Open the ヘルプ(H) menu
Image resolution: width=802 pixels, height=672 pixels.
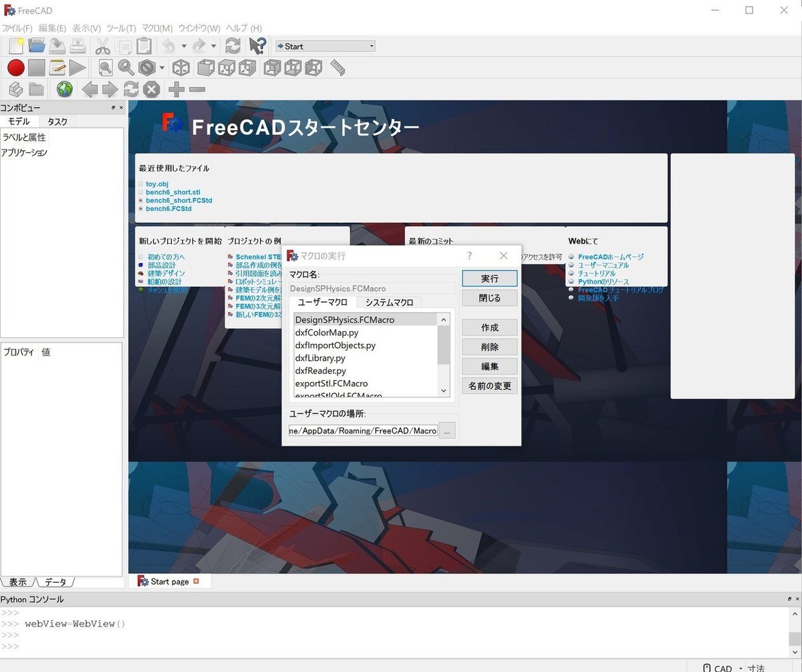click(x=244, y=28)
